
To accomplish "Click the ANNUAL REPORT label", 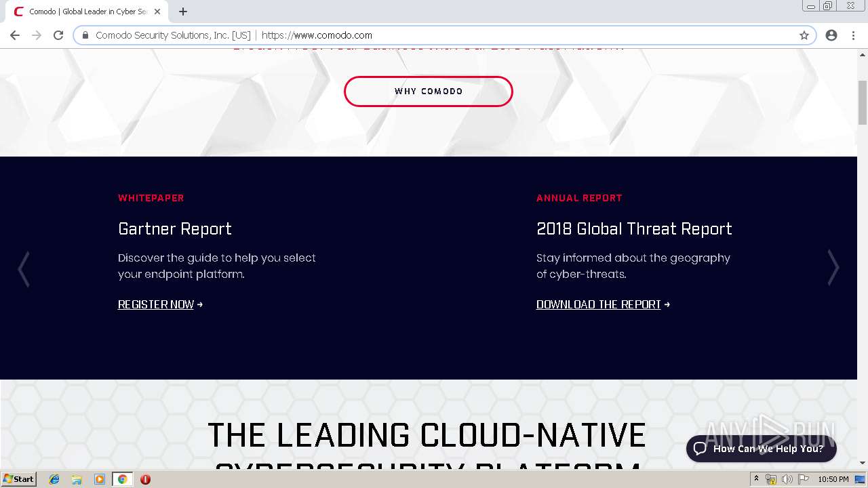I will click(x=579, y=198).
